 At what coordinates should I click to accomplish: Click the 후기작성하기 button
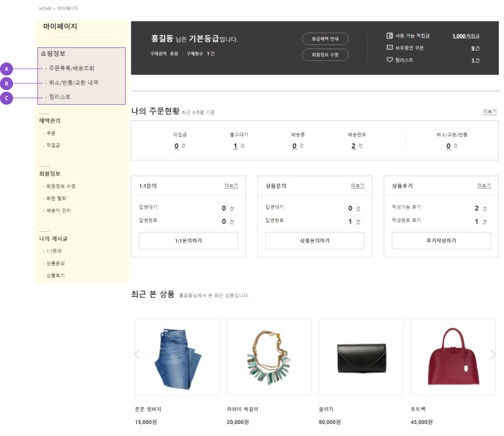pos(441,241)
